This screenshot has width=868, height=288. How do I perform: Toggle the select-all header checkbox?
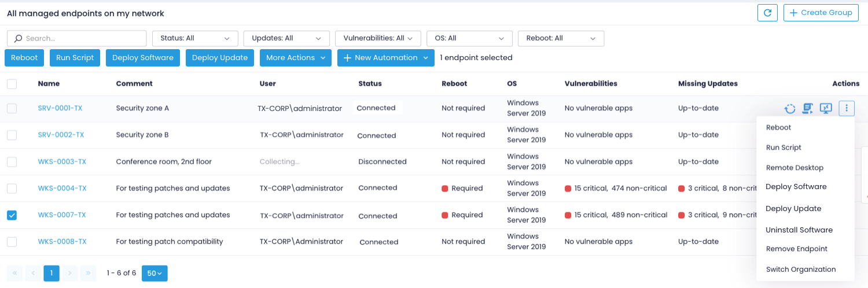(12, 84)
